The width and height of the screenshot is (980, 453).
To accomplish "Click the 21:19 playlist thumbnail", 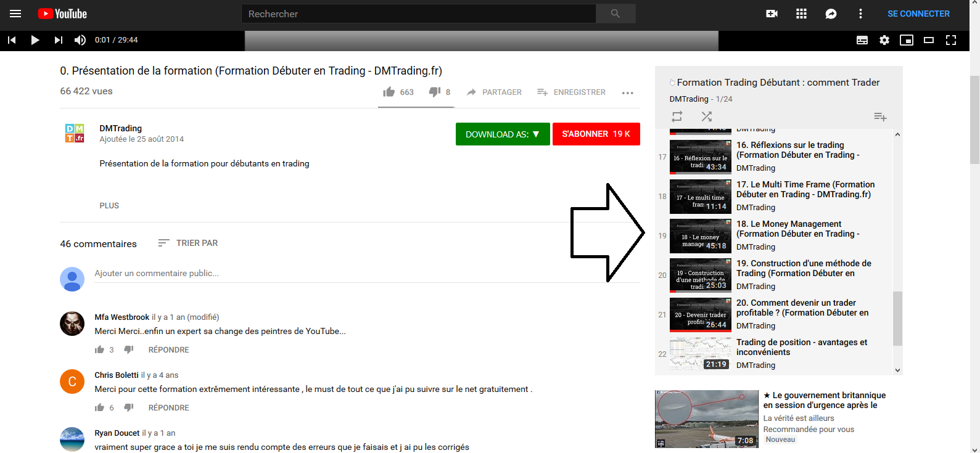I will coord(701,354).
